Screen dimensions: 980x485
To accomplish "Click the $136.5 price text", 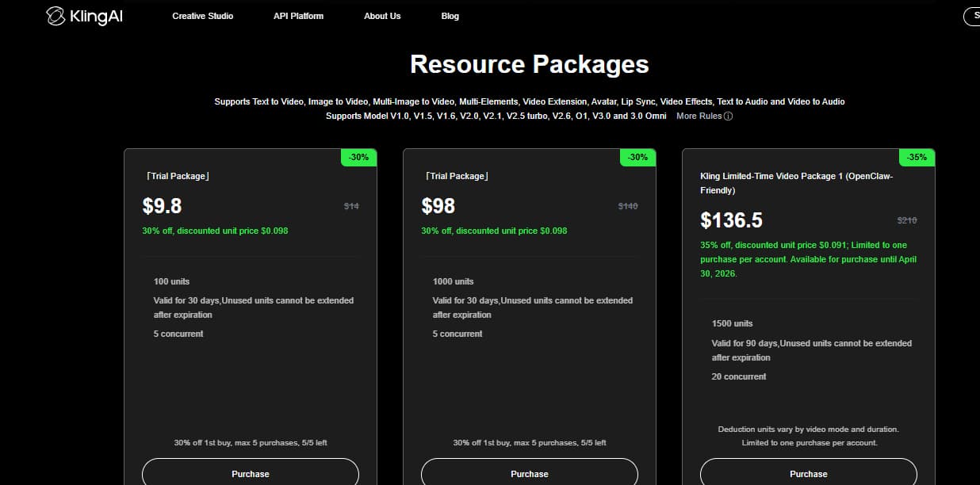I will click(731, 220).
